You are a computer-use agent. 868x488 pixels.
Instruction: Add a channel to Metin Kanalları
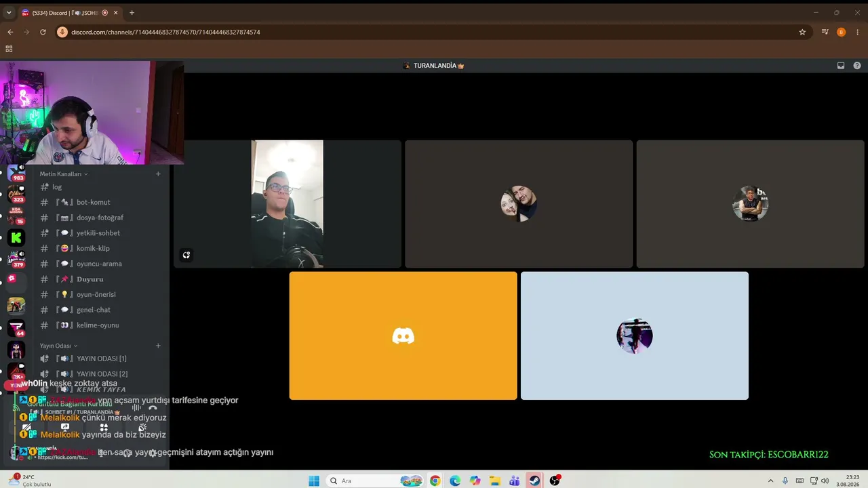click(x=158, y=174)
